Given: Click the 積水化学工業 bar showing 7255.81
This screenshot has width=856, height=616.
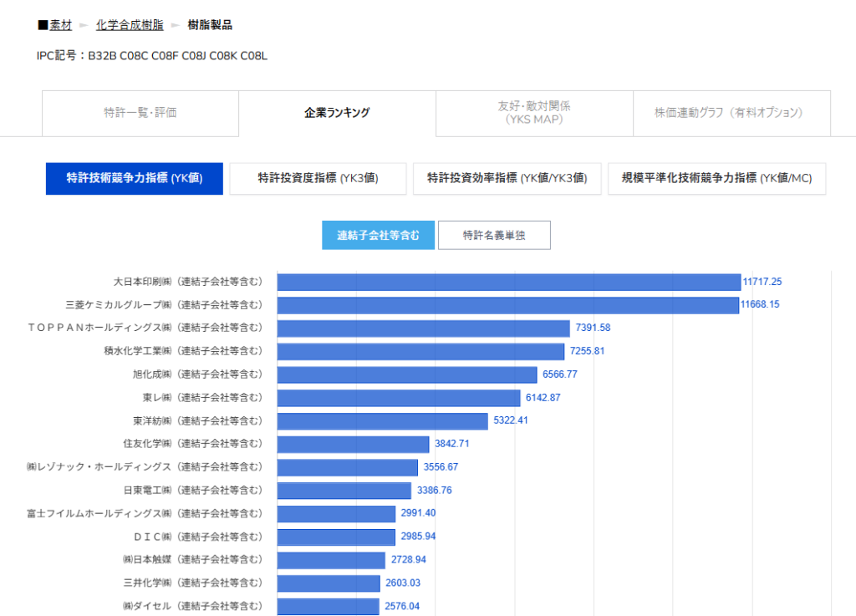Looking at the screenshot, I should (x=420, y=351).
